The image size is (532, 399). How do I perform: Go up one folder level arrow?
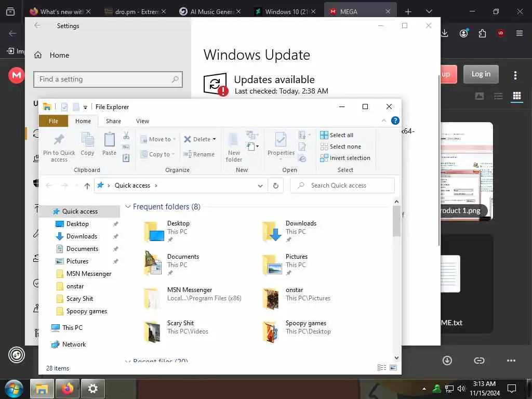coord(87,185)
